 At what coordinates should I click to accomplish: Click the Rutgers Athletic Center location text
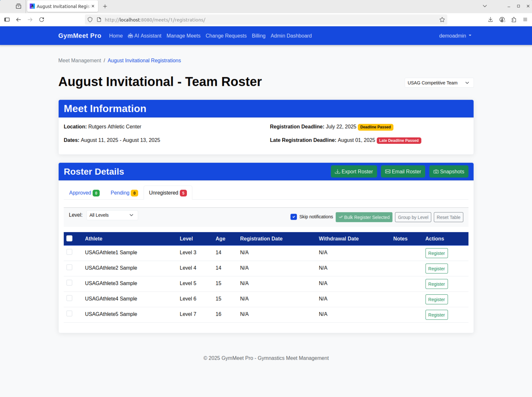point(115,127)
